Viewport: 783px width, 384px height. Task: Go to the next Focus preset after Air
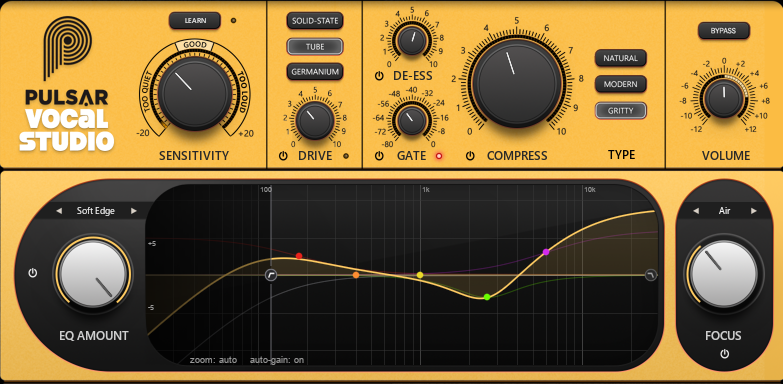click(x=754, y=211)
